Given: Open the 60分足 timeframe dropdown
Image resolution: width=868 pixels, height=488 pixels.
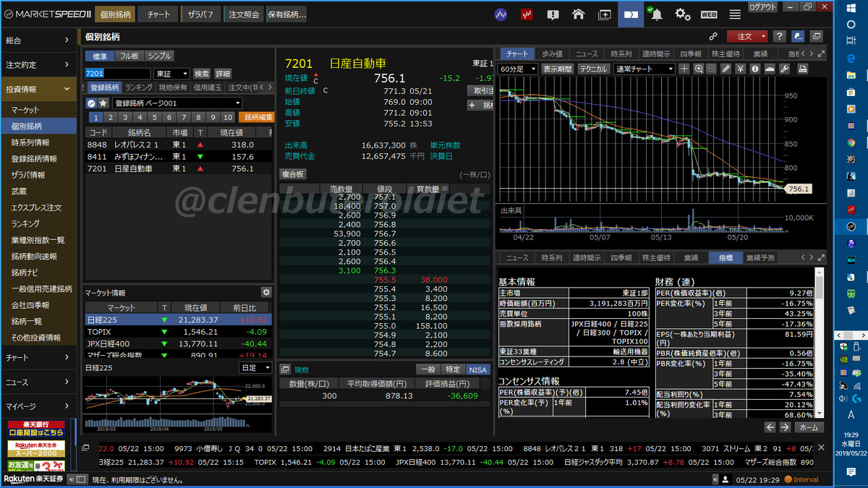Looking at the screenshot, I should pos(519,69).
